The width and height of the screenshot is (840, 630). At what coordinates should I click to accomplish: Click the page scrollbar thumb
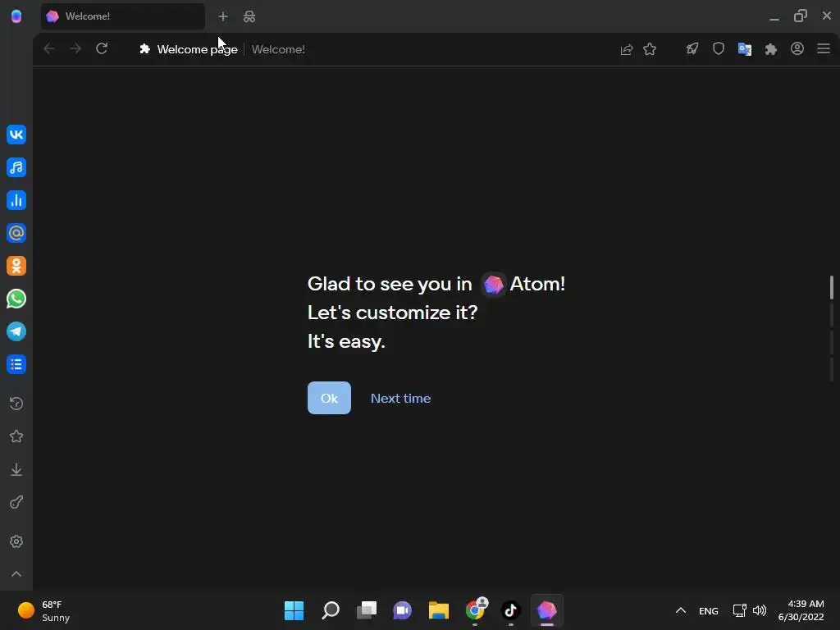click(832, 287)
